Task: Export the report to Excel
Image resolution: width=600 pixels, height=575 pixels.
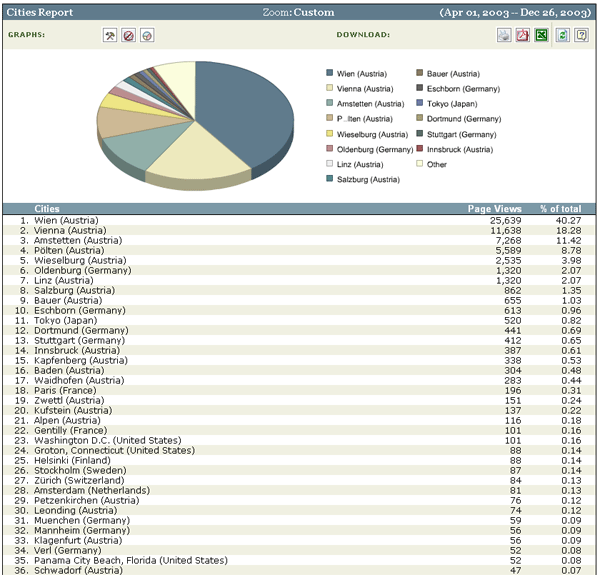Action: click(541, 35)
